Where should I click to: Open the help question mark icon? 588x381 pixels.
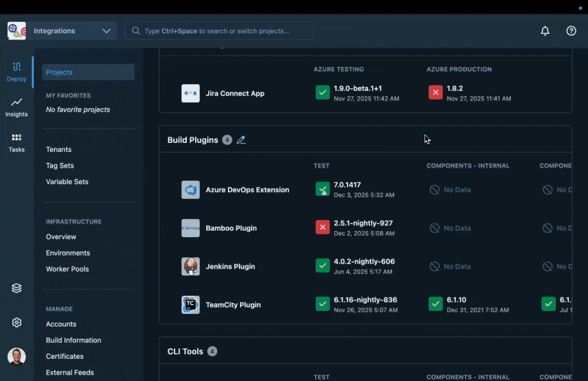[571, 31]
